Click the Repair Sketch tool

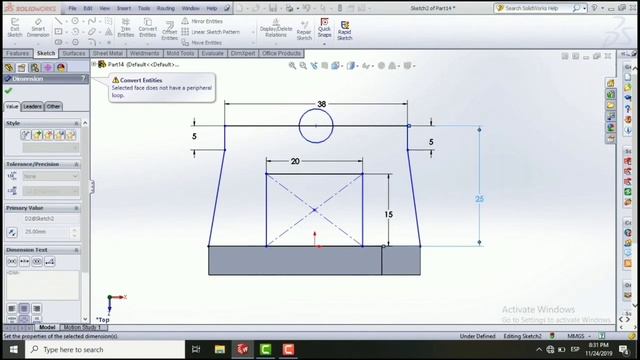(304, 31)
